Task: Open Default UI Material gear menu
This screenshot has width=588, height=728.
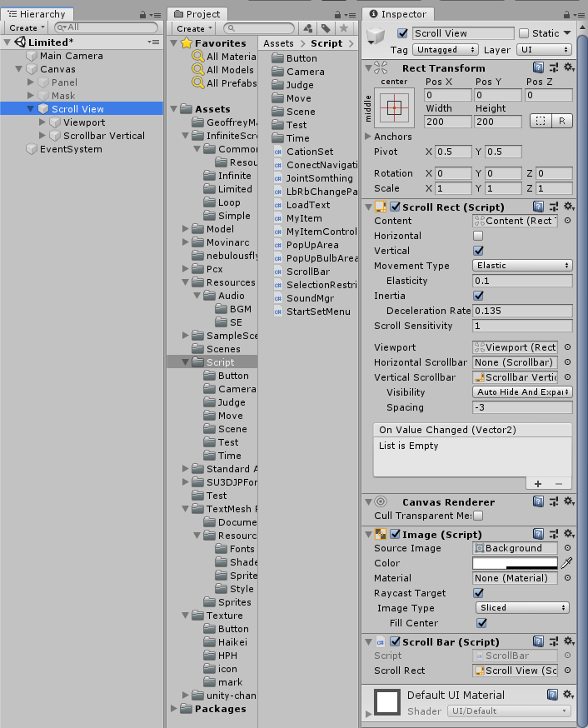Action: pyautogui.click(x=569, y=695)
